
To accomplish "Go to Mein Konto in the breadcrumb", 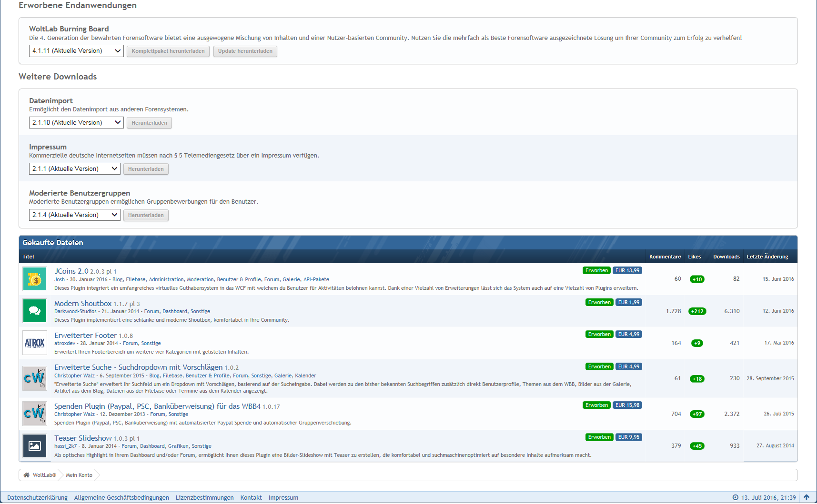I will (x=79, y=475).
